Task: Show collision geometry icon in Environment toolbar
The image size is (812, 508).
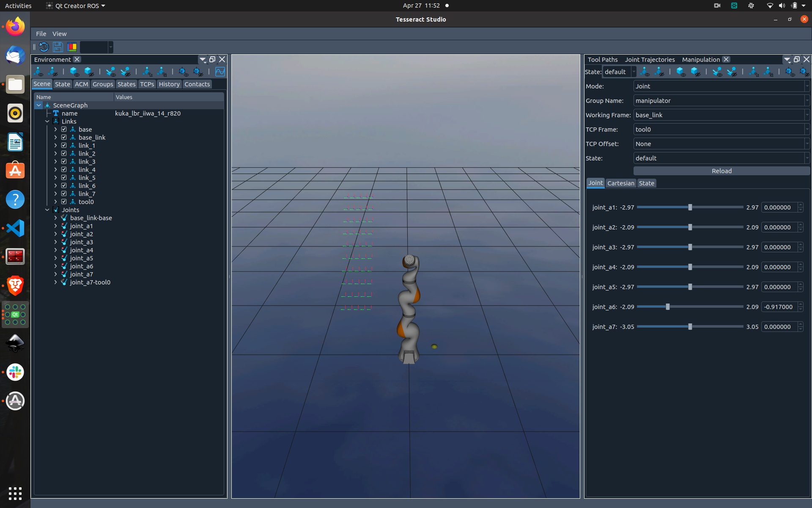Action: point(111,72)
